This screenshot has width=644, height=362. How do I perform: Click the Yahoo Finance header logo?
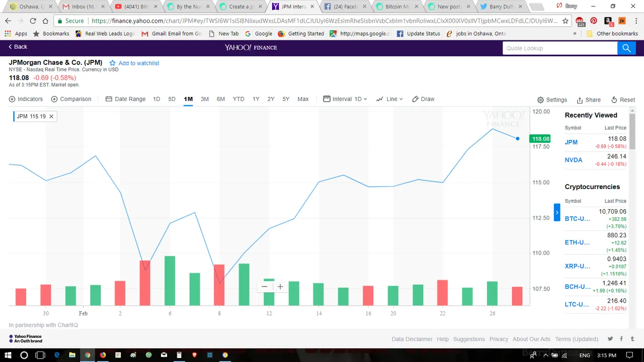coord(251,47)
